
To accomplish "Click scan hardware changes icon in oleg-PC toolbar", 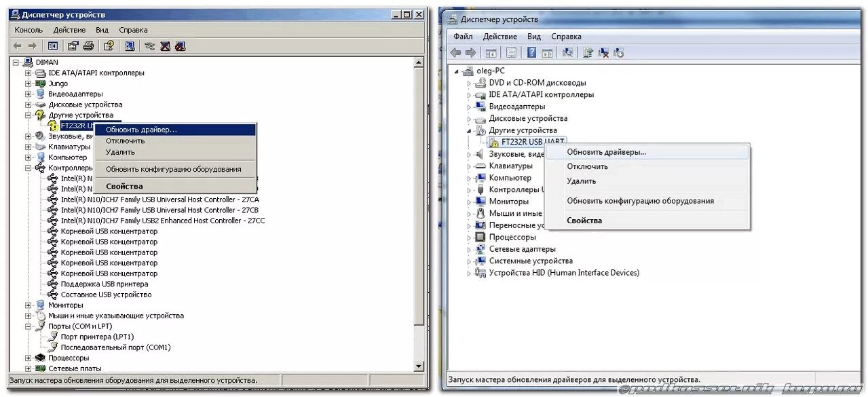I will point(567,52).
